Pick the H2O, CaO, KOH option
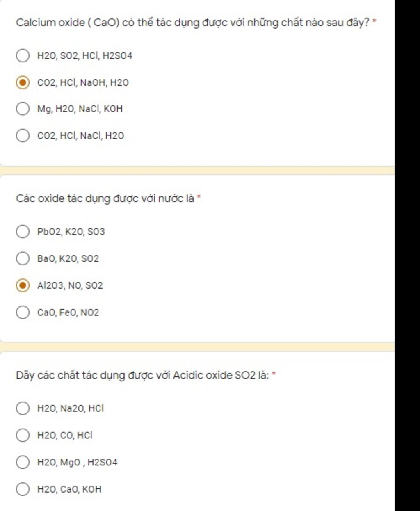Screen dimensions: 420x511 (x=23, y=489)
